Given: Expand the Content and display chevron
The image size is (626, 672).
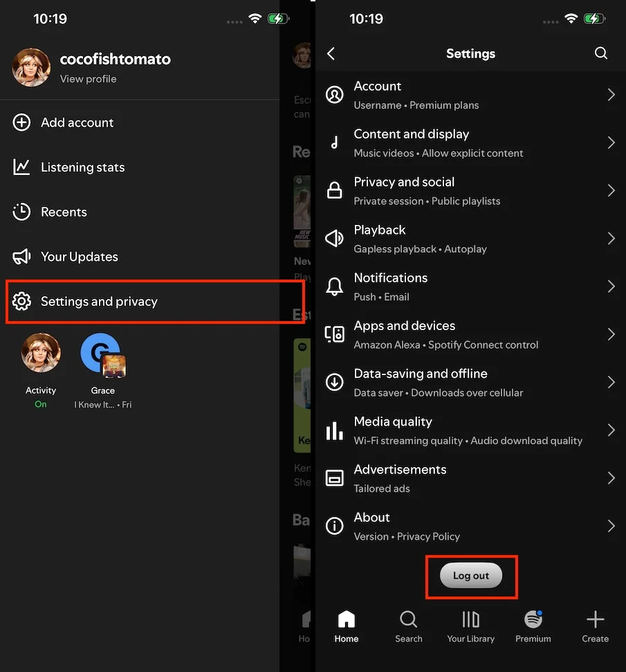Looking at the screenshot, I should click(611, 143).
